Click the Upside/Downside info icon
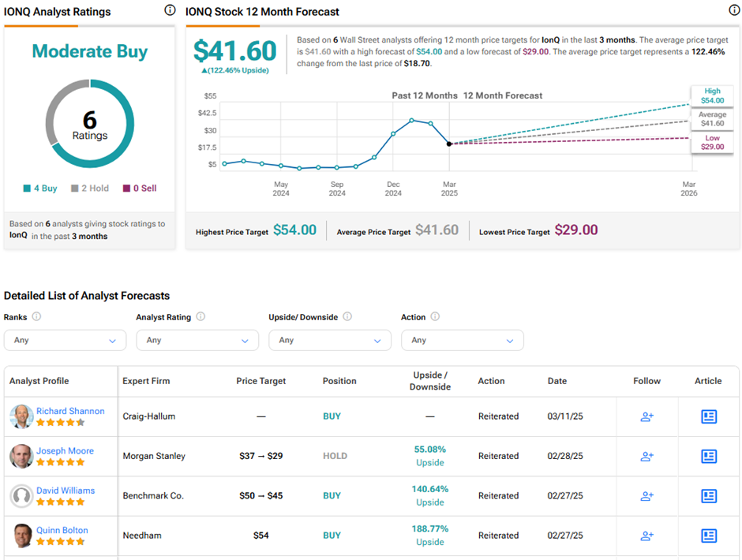742x560 pixels. tap(347, 317)
